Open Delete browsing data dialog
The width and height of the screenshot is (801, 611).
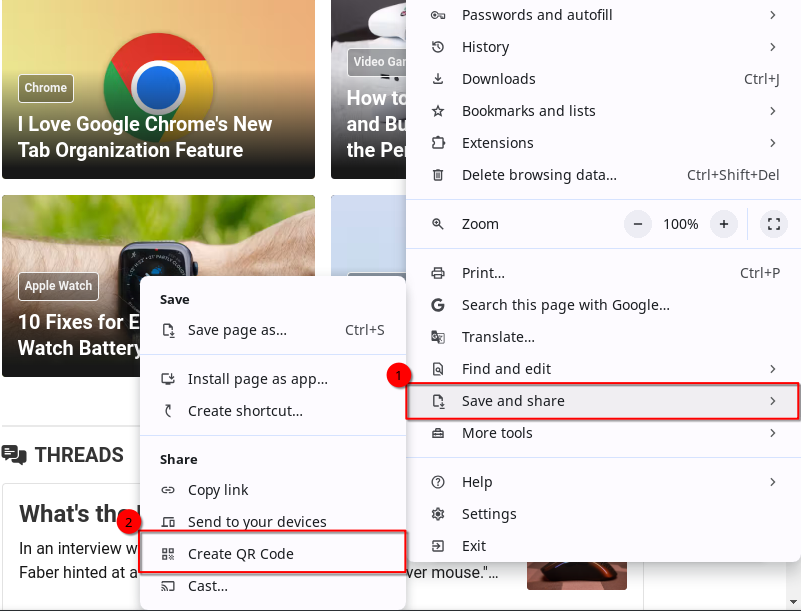point(537,175)
